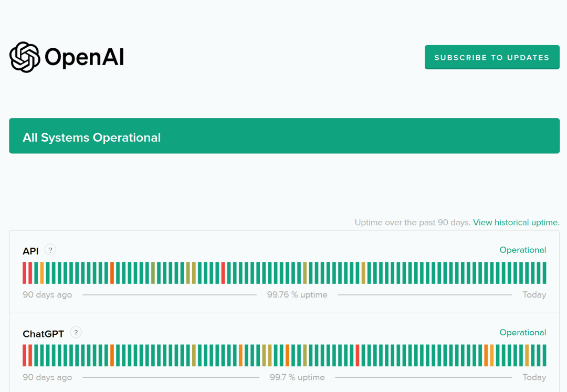Select first red bar in API uptime chart

(x=24, y=273)
